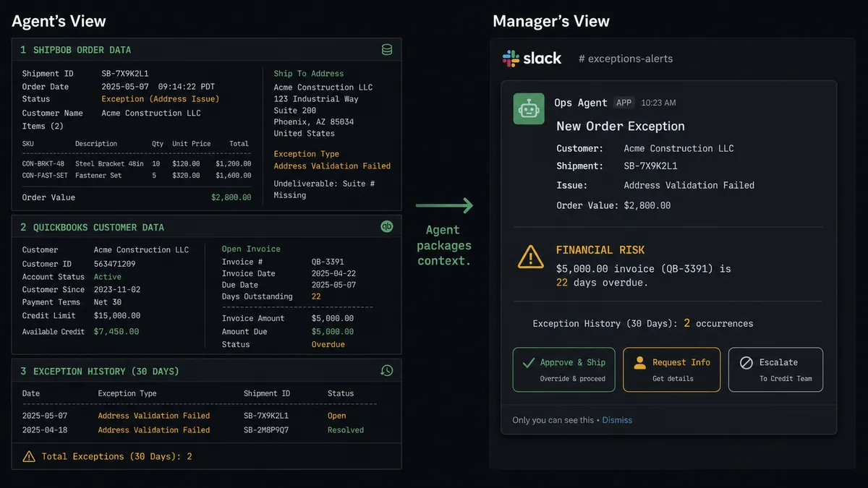Click Undeliverable: Suite # Missing note
Image resolution: width=868 pixels, height=488 pixels.
coord(324,189)
